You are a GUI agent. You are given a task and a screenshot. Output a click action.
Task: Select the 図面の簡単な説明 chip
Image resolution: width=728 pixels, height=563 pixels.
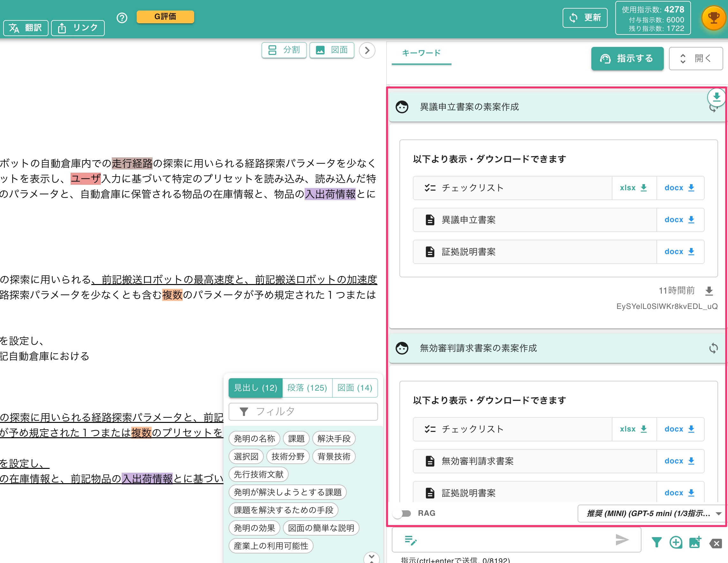pyautogui.click(x=321, y=528)
